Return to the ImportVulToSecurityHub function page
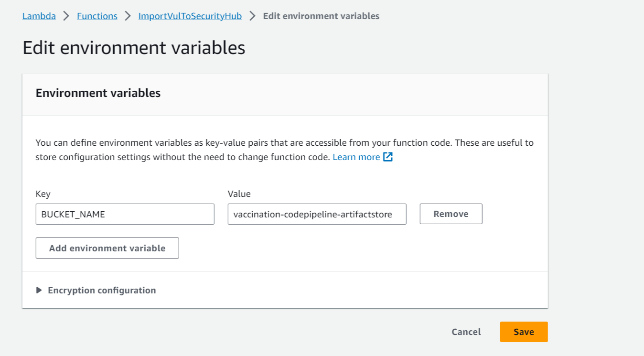The image size is (644, 356). [190, 16]
